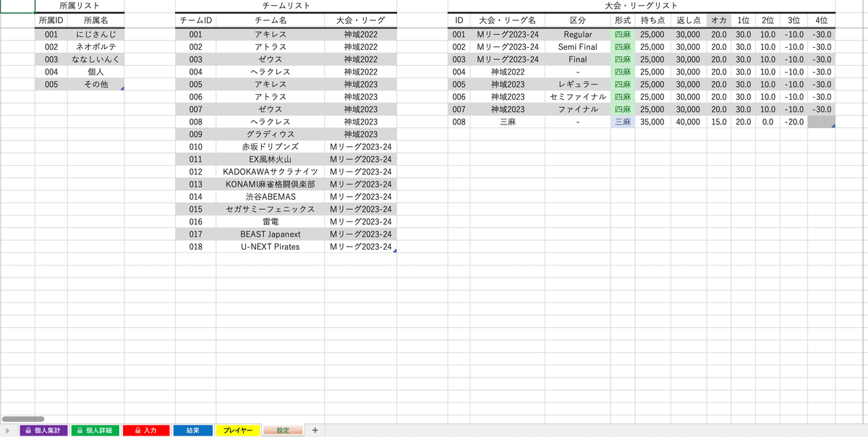Select the オカ header cell
Screen dimensions: 868x437
[719, 20]
